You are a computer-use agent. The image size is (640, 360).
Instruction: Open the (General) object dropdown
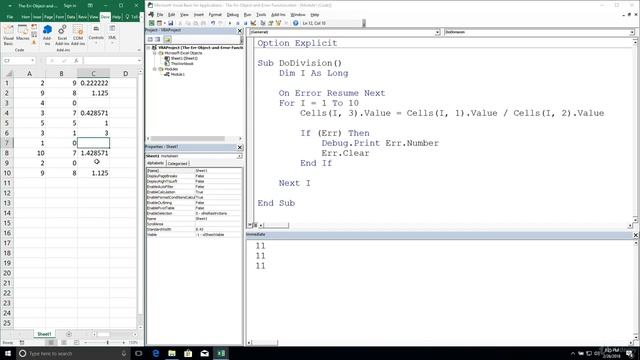437,32
